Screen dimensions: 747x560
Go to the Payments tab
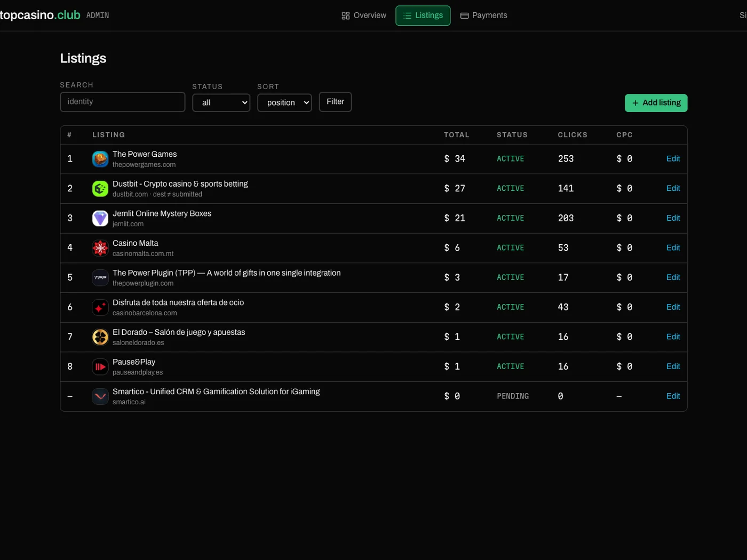pos(484,15)
